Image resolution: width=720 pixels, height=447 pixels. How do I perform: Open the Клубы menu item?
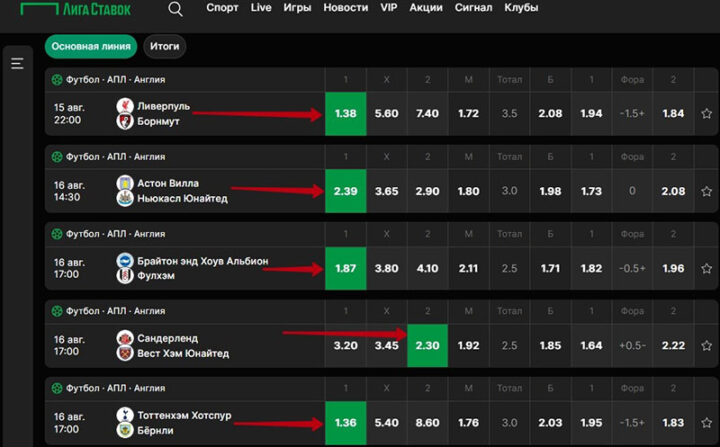[521, 8]
